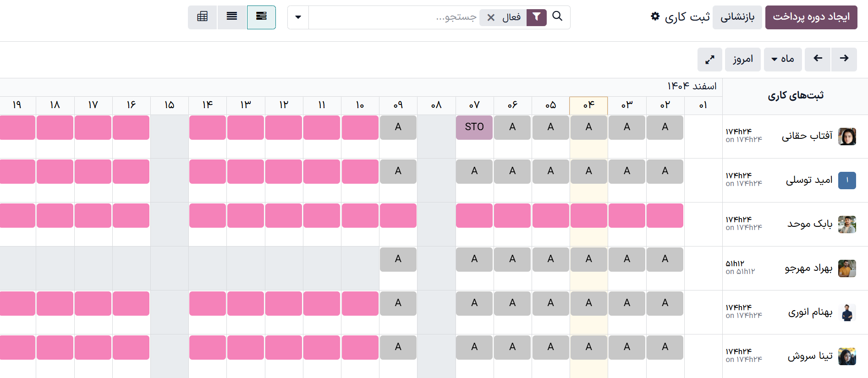This screenshot has height=378, width=868.
Task: Click the expand fullscreen arrows icon
Action: click(709, 60)
